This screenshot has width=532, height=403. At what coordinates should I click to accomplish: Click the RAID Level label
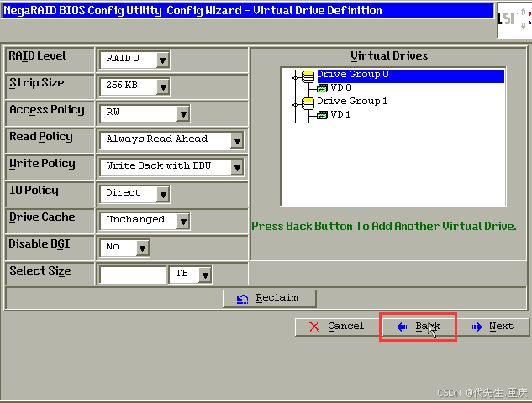pos(37,56)
